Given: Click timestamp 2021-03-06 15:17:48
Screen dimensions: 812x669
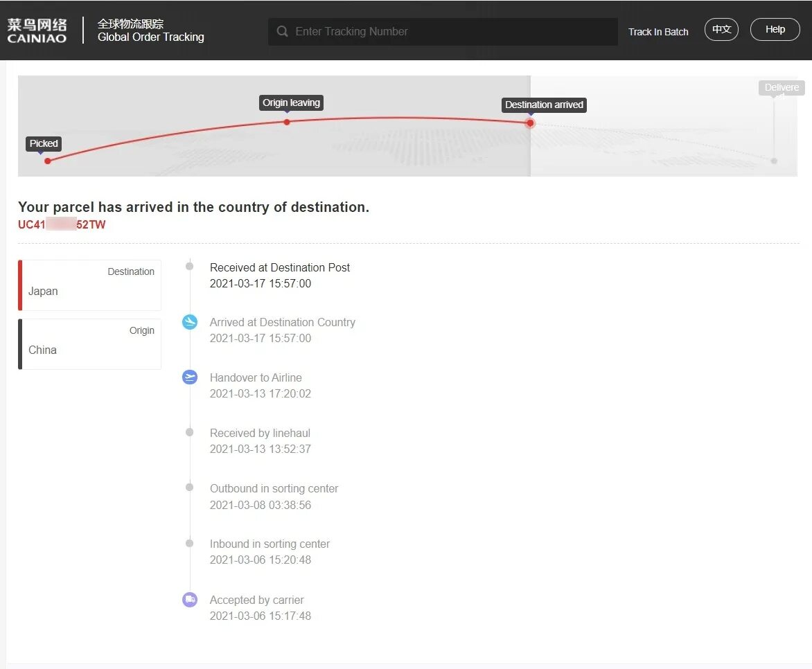Looking at the screenshot, I should point(261,616).
